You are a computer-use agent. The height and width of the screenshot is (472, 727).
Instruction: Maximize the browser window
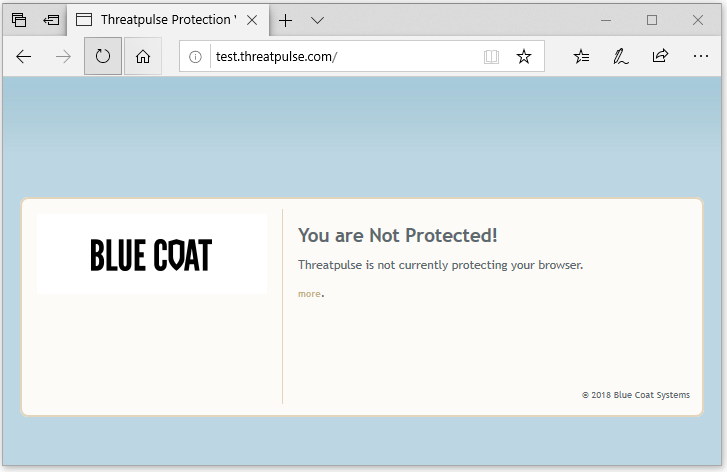[652, 20]
